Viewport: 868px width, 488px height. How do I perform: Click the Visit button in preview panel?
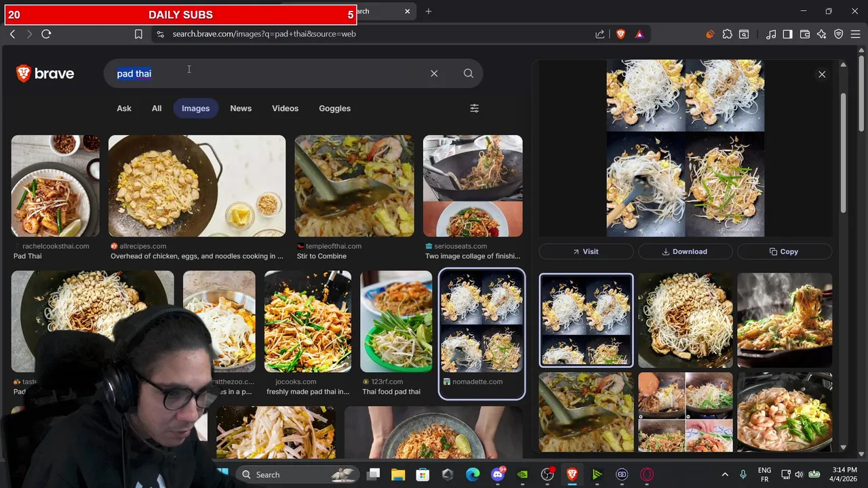[x=586, y=251]
